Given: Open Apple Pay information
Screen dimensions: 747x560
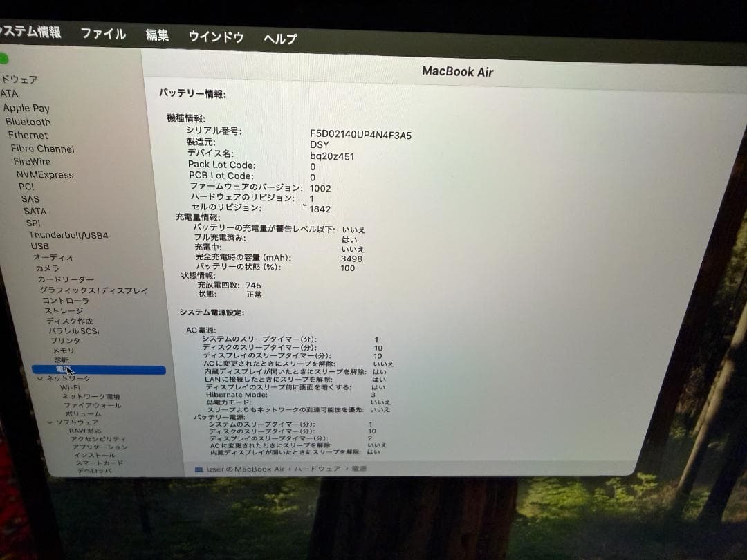Looking at the screenshot, I should [27, 107].
